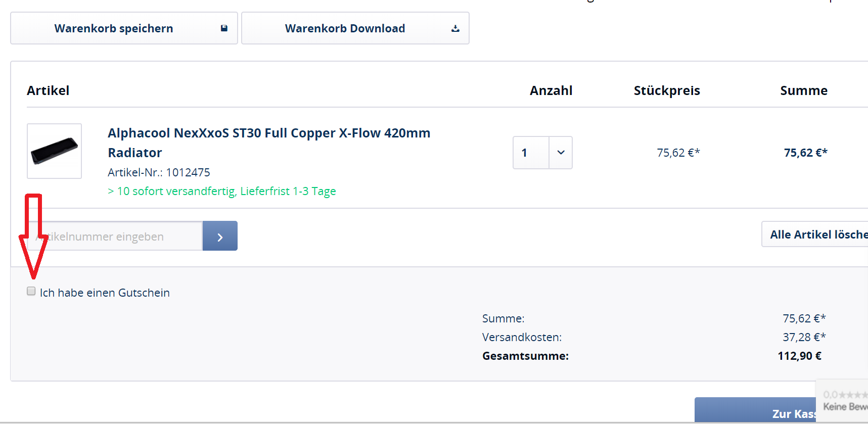Viewport: 868px width, 424px height.
Task: Tick the Gutschein checkbox
Action: 31,291
